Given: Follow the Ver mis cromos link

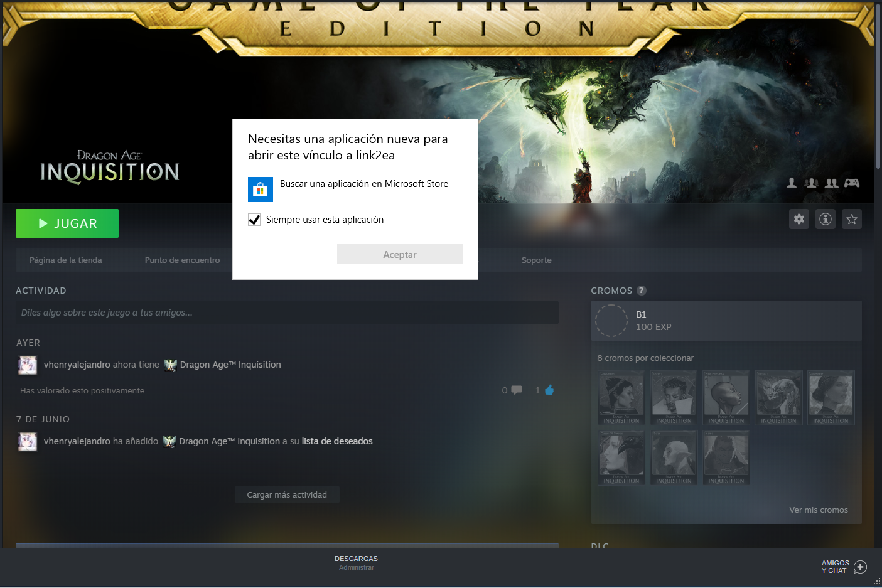Looking at the screenshot, I should coord(818,510).
